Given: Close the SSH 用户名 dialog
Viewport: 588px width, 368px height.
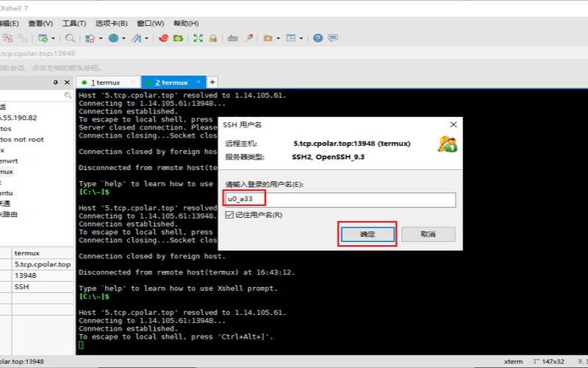Looking at the screenshot, I should coord(453,124).
